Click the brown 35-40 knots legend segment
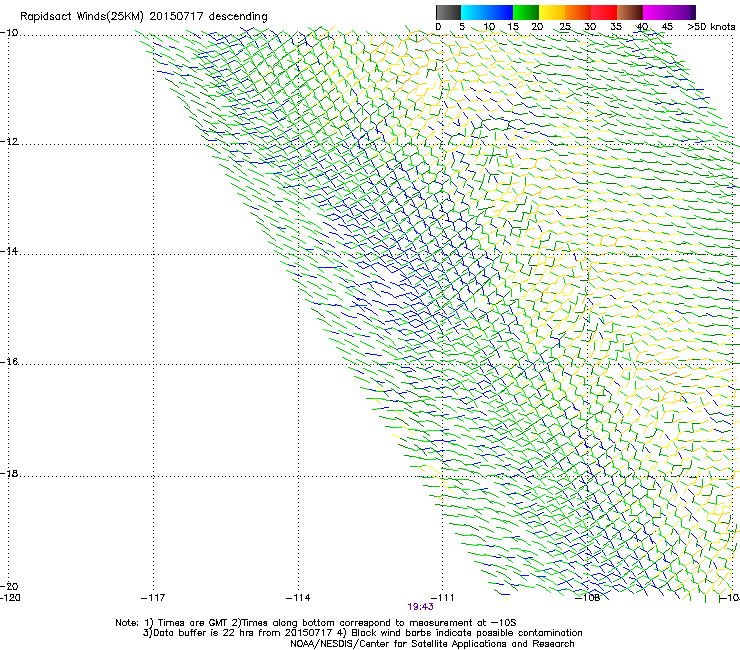This screenshot has width=740, height=650. pyautogui.click(x=630, y=12)
